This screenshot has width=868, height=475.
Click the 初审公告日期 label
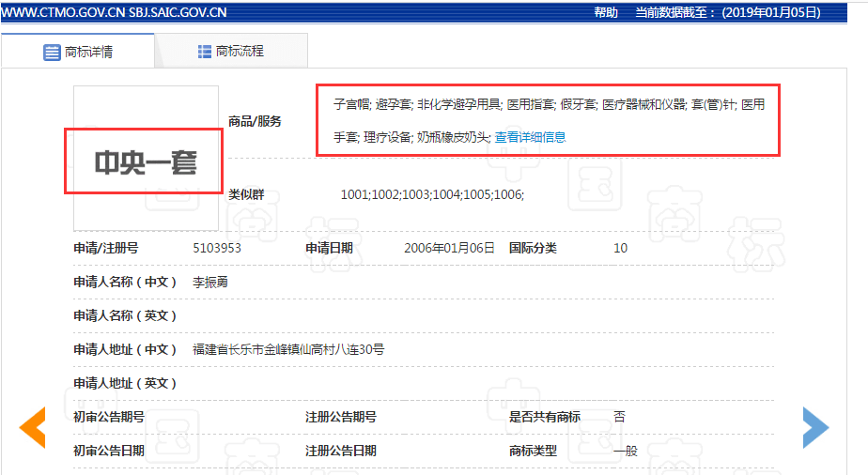(x=109, y=451)
